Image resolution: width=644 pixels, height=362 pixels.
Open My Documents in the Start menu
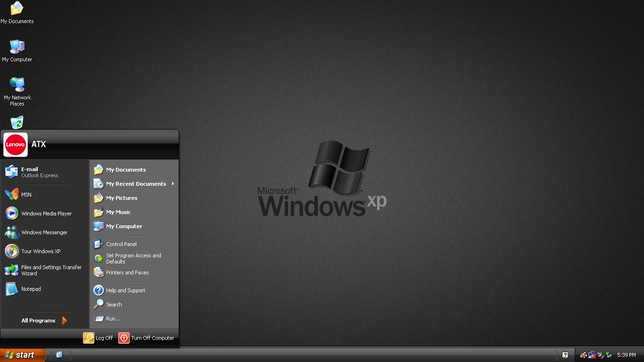click(134, 170)
